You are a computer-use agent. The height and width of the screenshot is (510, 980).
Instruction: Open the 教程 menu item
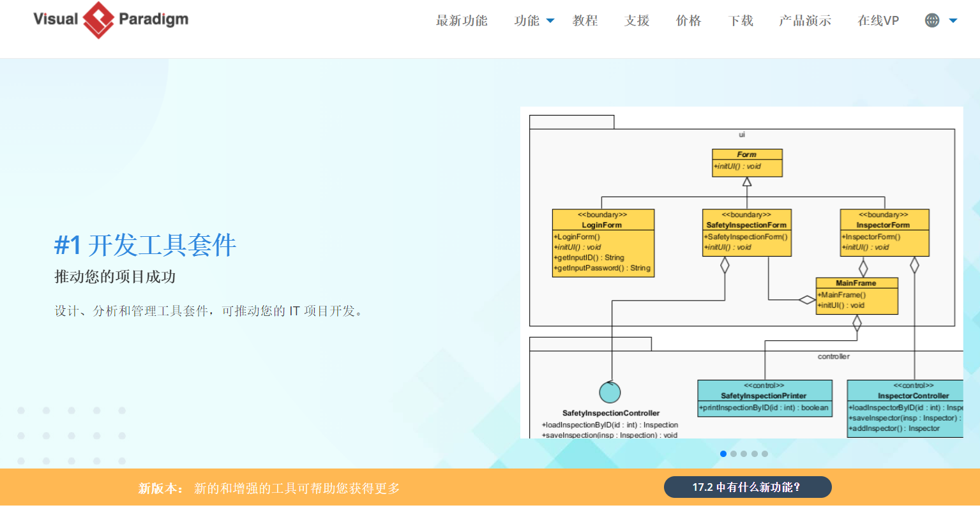[585, 21]
